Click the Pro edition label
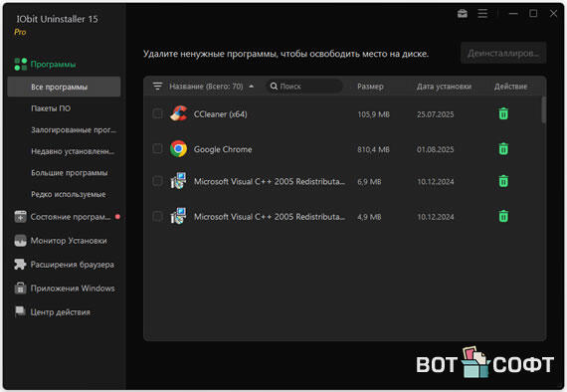This screenshot has height=392, width=567. (20, 32)
